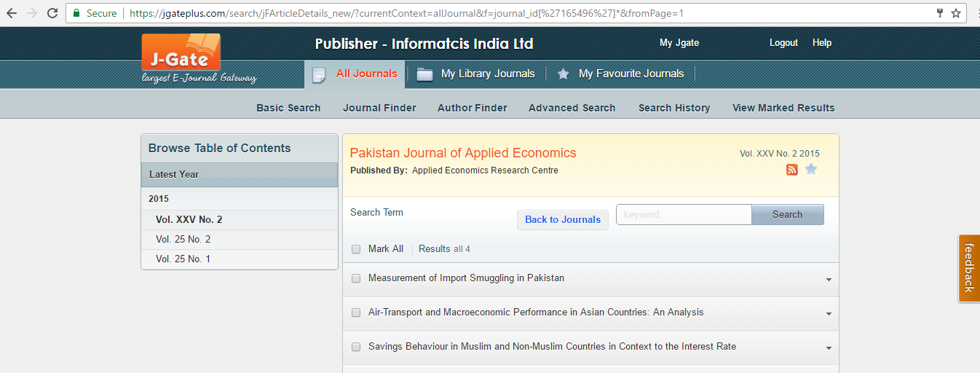Click the keyword search input field
980x373 pixels.
coord(684,215)
